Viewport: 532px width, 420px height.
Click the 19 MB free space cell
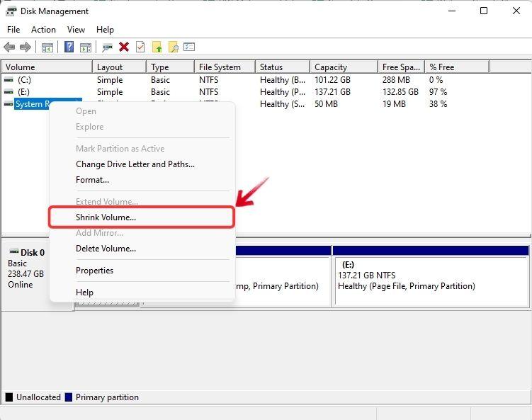(x=394, y=104)
